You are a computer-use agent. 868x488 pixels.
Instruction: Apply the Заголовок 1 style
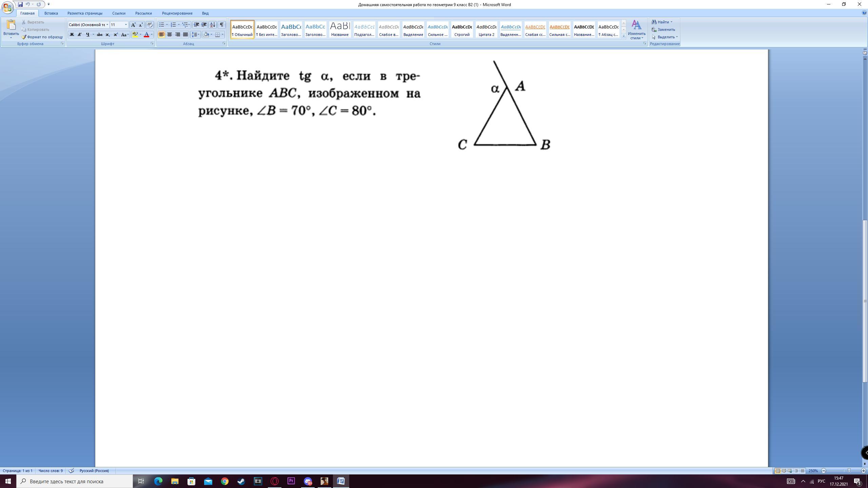[x=291, y=29]
